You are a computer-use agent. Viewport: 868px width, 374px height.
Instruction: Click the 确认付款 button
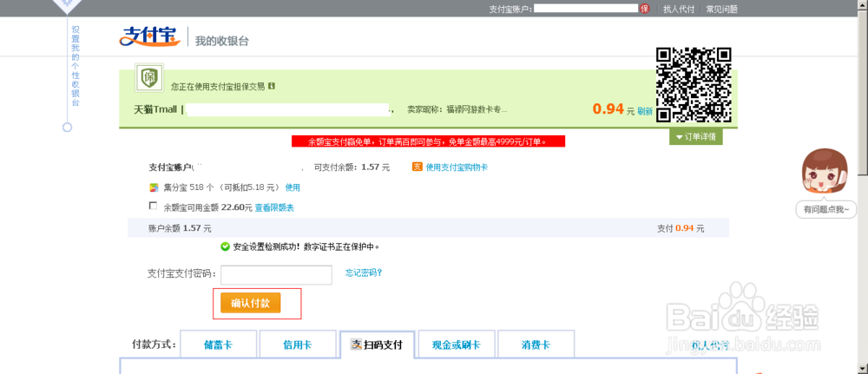click(250, 303)
